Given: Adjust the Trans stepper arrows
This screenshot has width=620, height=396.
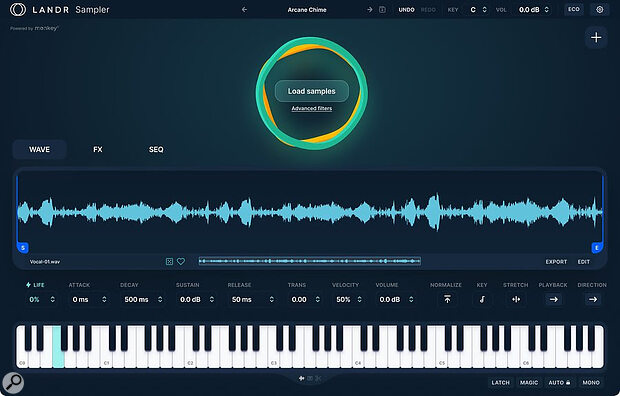Looking at the screenshot, I should click(317, 299).
